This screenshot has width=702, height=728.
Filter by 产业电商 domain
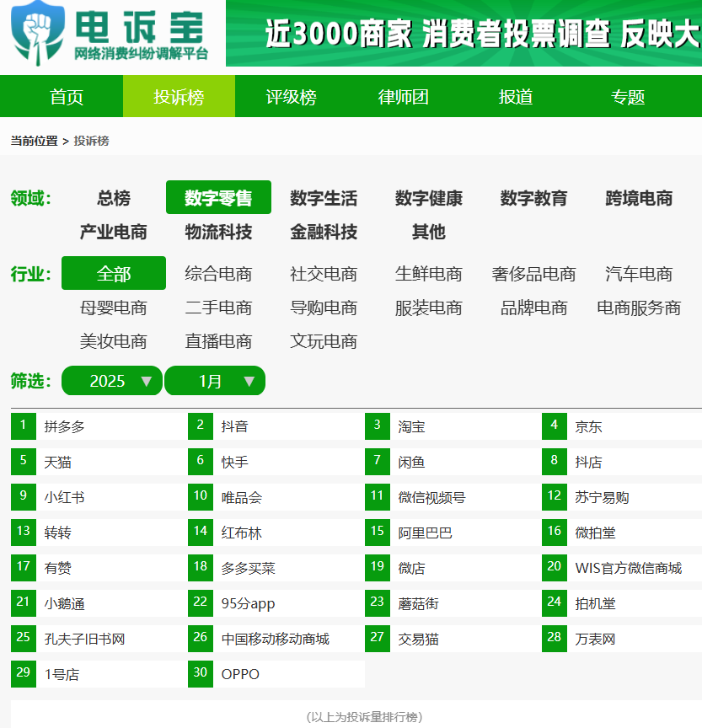pyautogui.click(x=114, y=232)
